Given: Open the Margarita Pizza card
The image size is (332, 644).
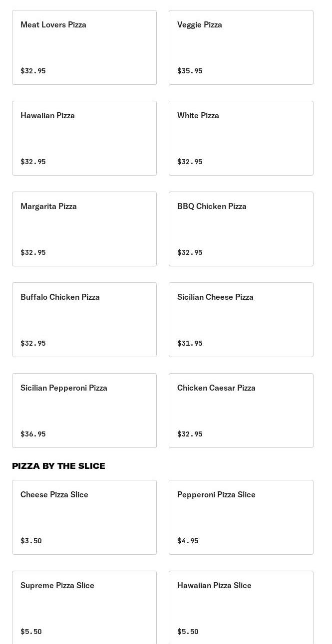Looking at the screenshot, I should click(84, 228).
